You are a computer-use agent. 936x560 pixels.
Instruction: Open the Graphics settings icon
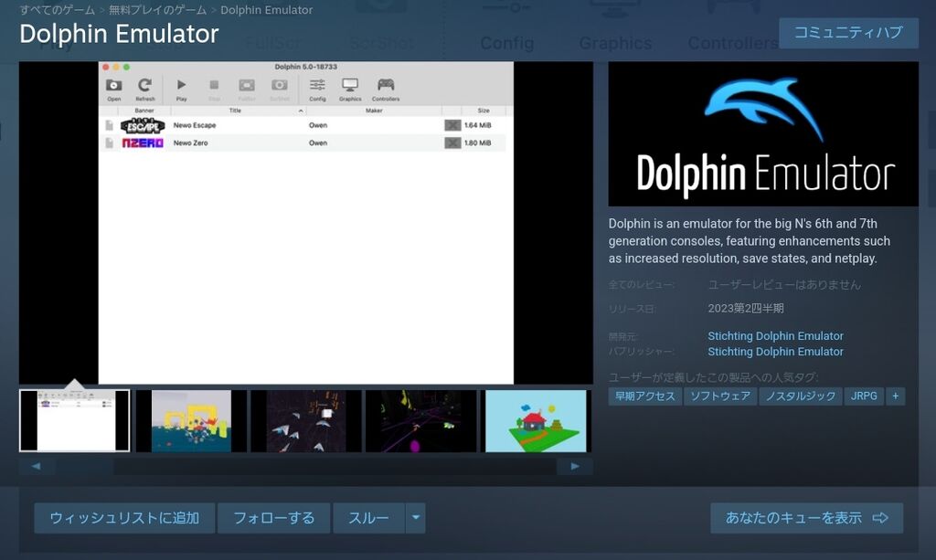coord(351,84)
